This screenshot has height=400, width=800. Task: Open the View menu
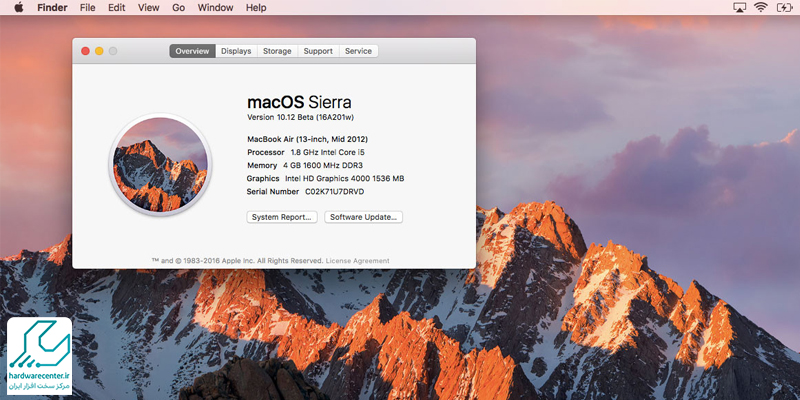coord(148,7)
